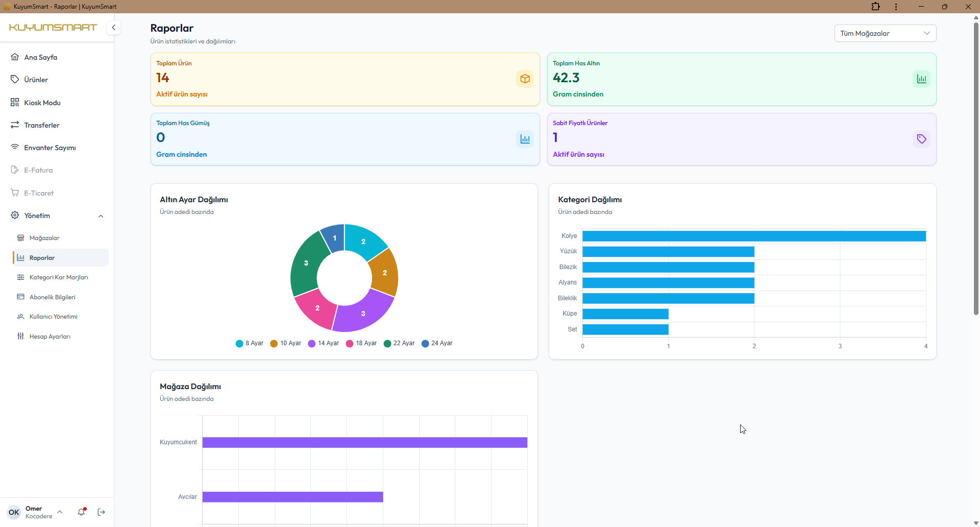This screenshot has width=980, height=527.
Task: Click the box icon in Toplam Ürün card
Action: 525,79
